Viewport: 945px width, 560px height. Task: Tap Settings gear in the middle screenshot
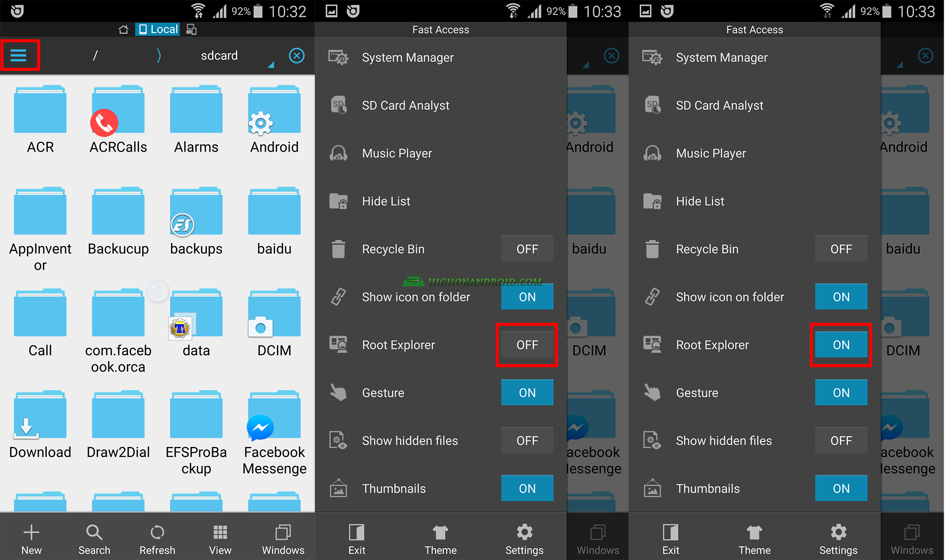524,539
